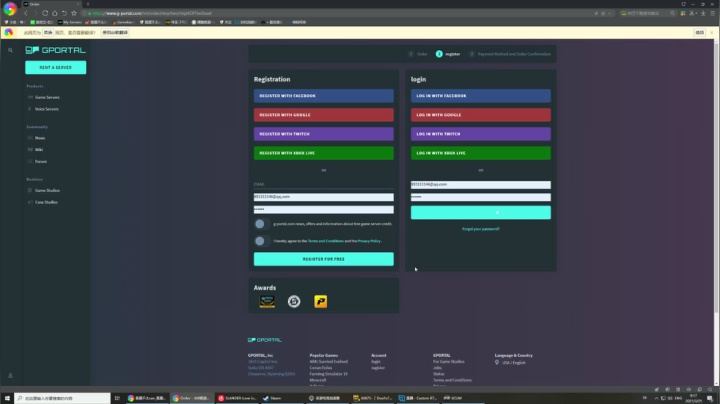Viewport: 720px width, 404px height.
Task: Open Game Studios in sidebar
Action: click(47, 191)
